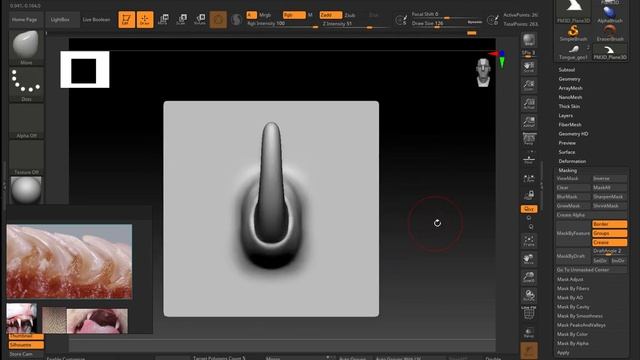Image resolution: width=640 pixels, height=360 pixels.
Task: Activate the Edit mode button
Action: pyautogui.click(x=127, y=20)
